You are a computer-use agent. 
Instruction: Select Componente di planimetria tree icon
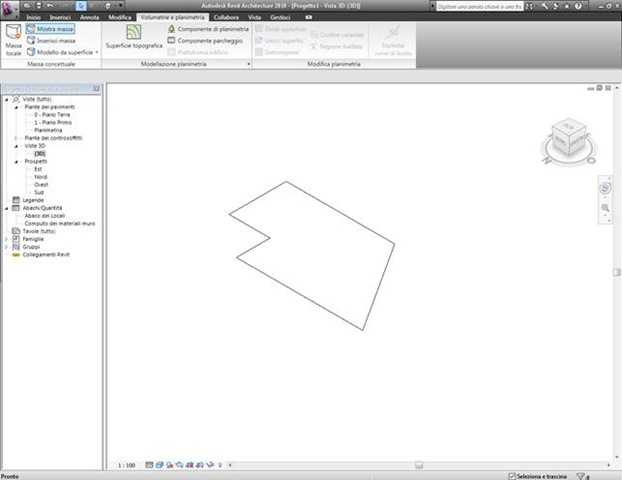click(171, 29)
